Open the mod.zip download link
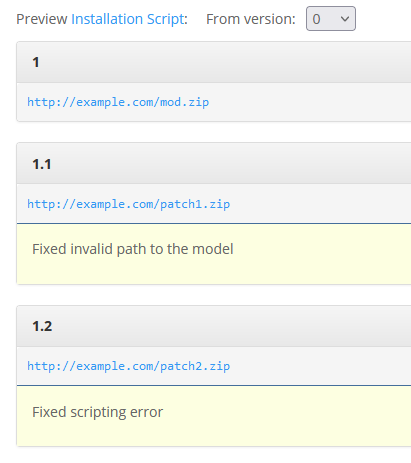The width and height of the screenshot is (411, 463). click(x=118, y=102)
